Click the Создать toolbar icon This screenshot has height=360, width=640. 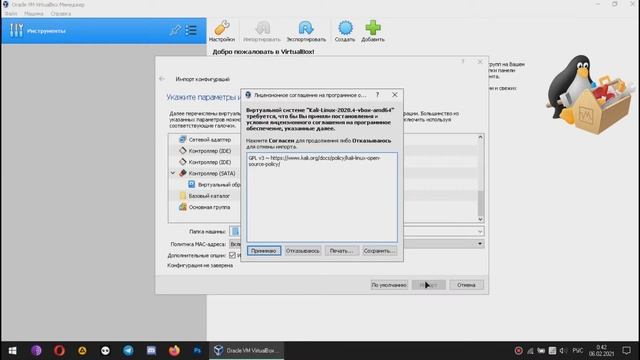pyautogui.click(x=345, y=31)
